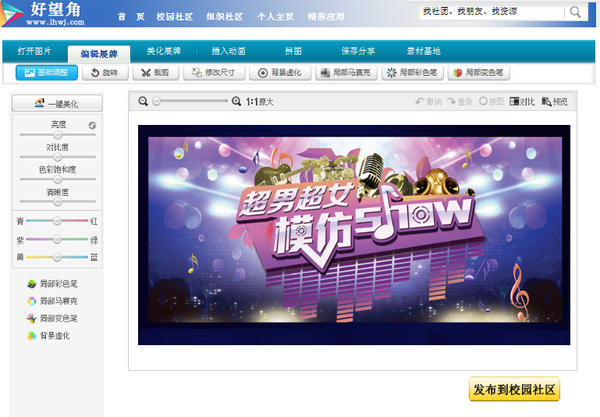The height and width of the screenshot is (417, 600).
Task: Click the zoom out magnifier icon
Action: 144,102
